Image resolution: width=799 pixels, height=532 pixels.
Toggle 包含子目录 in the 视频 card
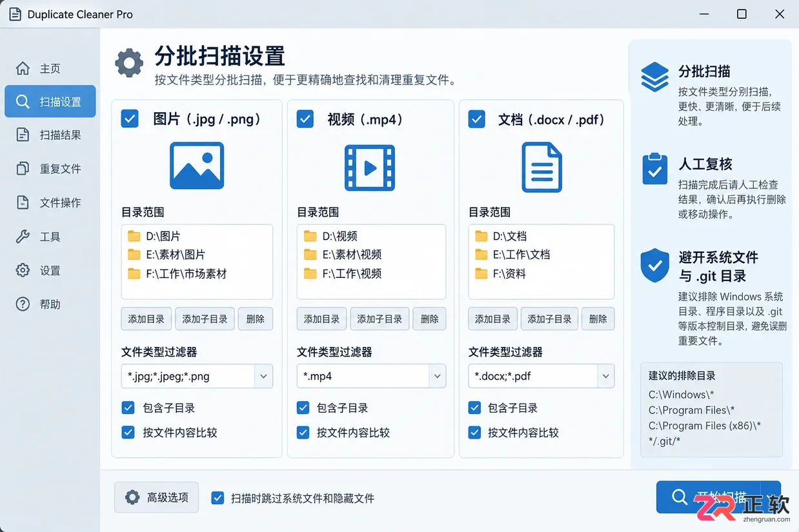tap(303, 408)
